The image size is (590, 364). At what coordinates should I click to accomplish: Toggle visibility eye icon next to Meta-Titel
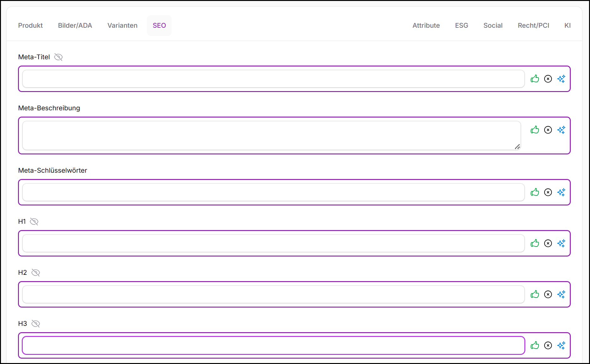click(x=58, y=57)
